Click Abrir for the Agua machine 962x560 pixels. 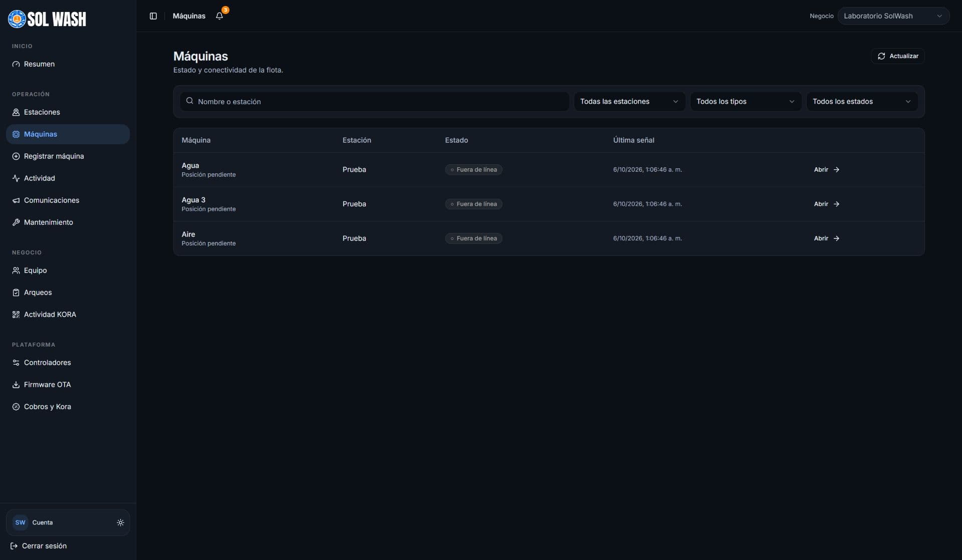(827, 170)
